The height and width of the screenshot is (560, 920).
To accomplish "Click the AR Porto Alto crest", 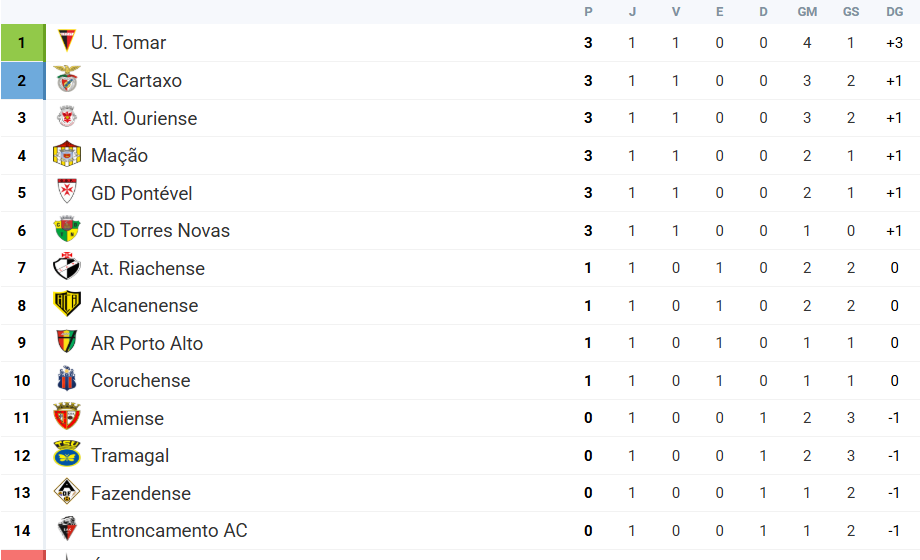I will 67,343.
